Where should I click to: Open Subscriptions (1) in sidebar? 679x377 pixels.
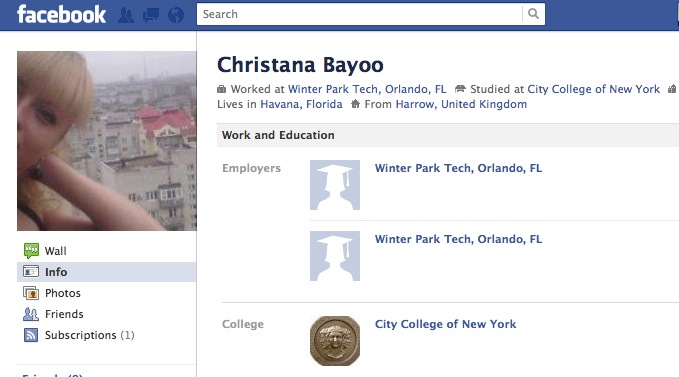pos(90,335)
